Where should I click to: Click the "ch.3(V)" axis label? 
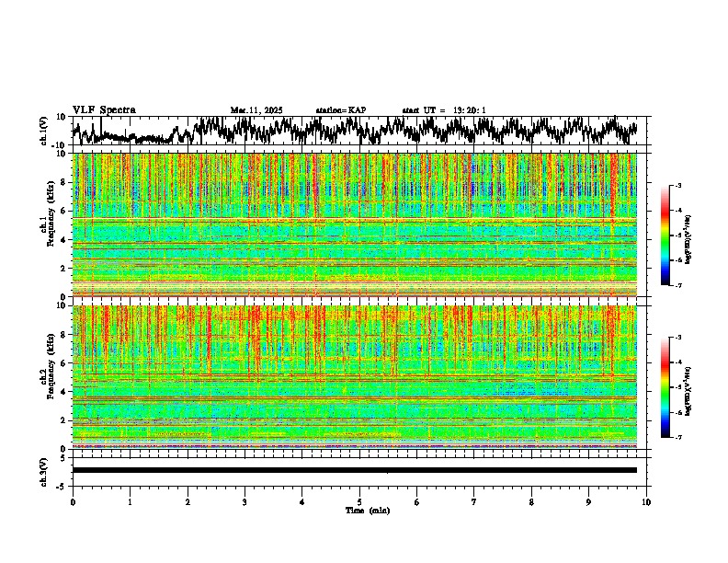click(x=44, y=472)
